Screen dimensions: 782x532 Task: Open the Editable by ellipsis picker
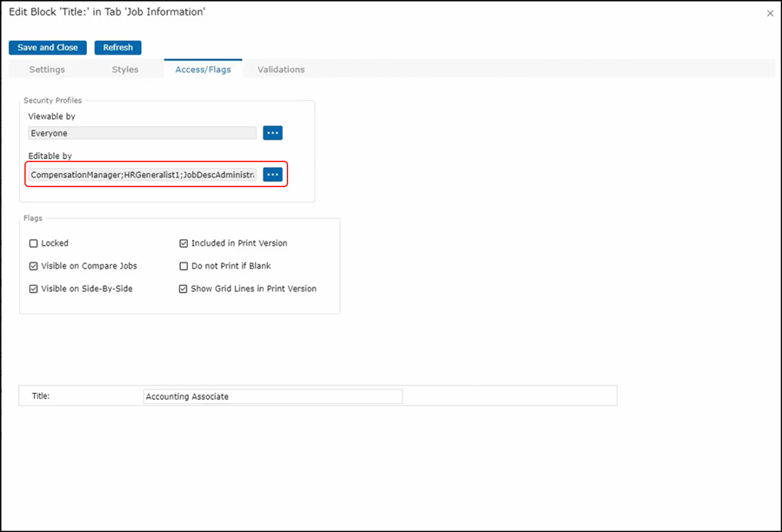(273, 175)
